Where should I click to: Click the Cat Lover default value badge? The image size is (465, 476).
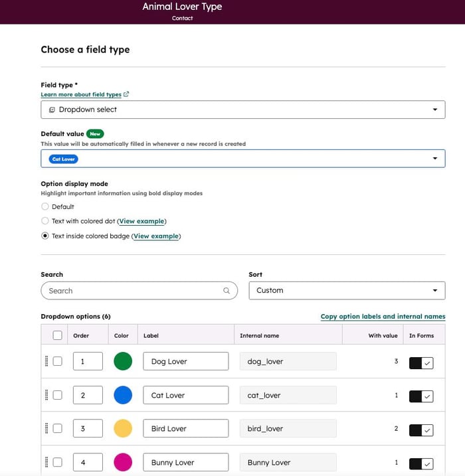click(64, 159)
